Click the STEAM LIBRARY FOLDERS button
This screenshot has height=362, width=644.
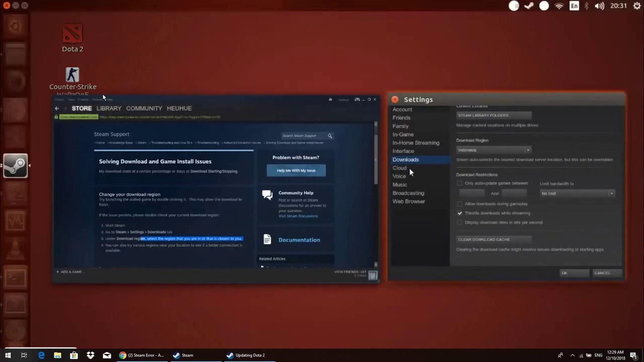click(494, 115)
